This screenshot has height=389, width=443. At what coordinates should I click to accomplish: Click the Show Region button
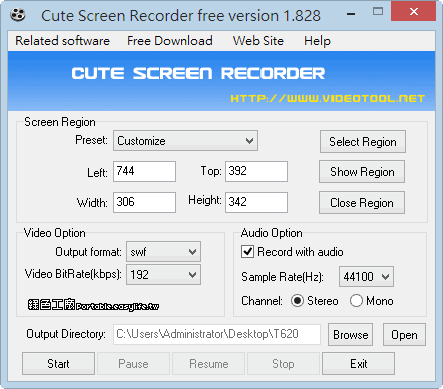[x=362, y=172]
